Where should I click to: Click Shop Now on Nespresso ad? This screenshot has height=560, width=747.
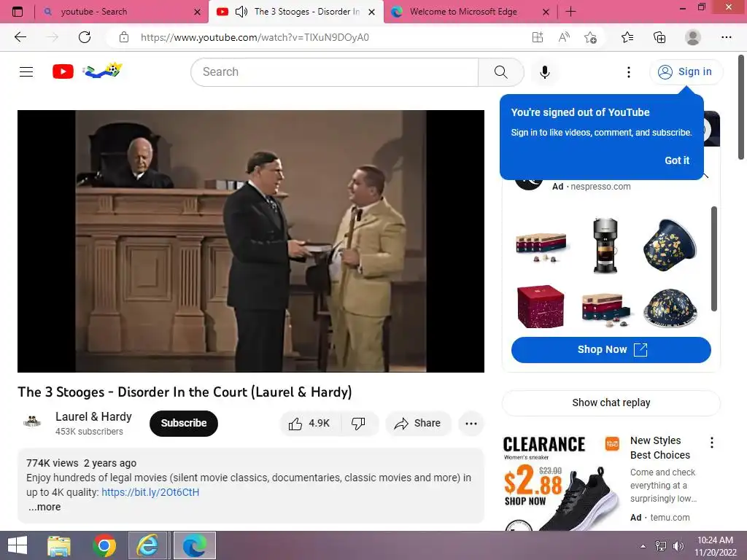(x=611, y=349)
